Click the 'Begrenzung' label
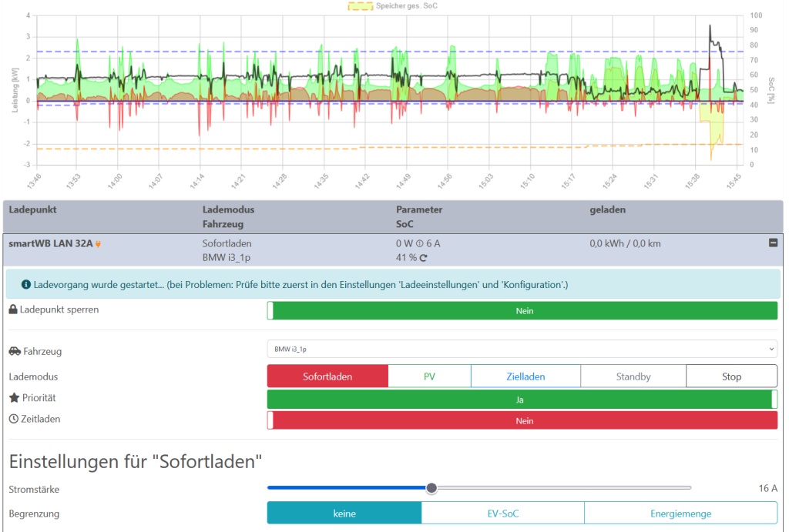The image size is (789, 532). coord(34,514)
